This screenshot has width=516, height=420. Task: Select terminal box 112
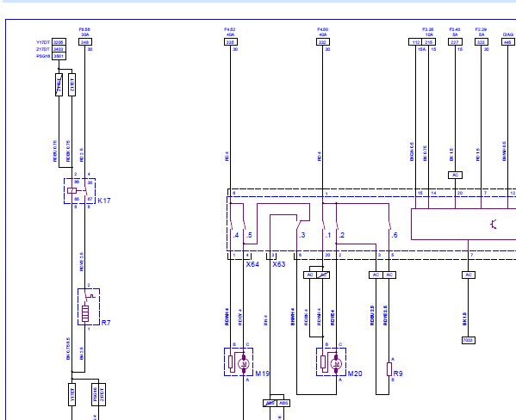415,42
